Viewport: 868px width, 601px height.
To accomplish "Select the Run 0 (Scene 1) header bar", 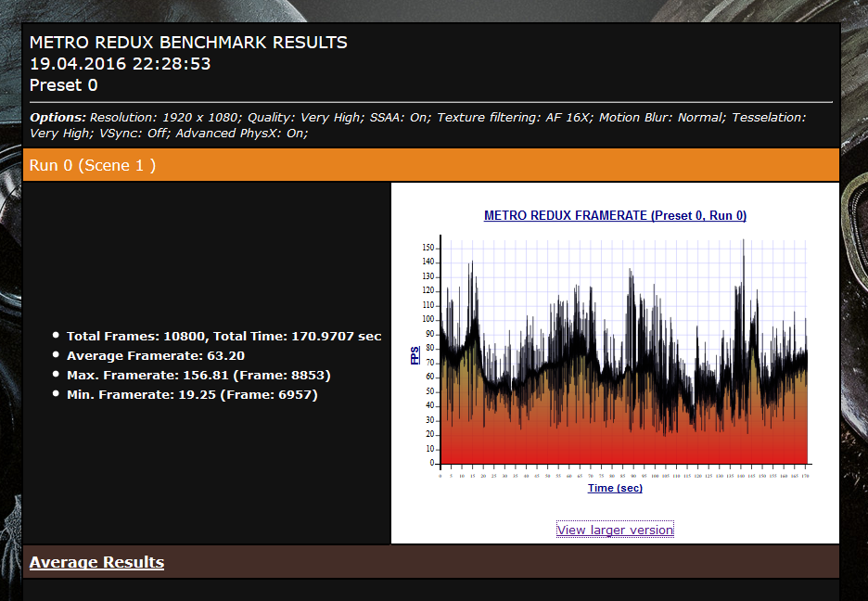I will [x=431, y=165].
